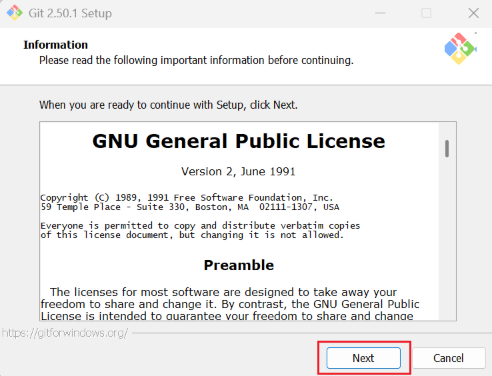Viewport: 492px width, 376px height.
Task: Click the license scrollbar thumb
Action: pyautogui.click(x=447, y=148)
